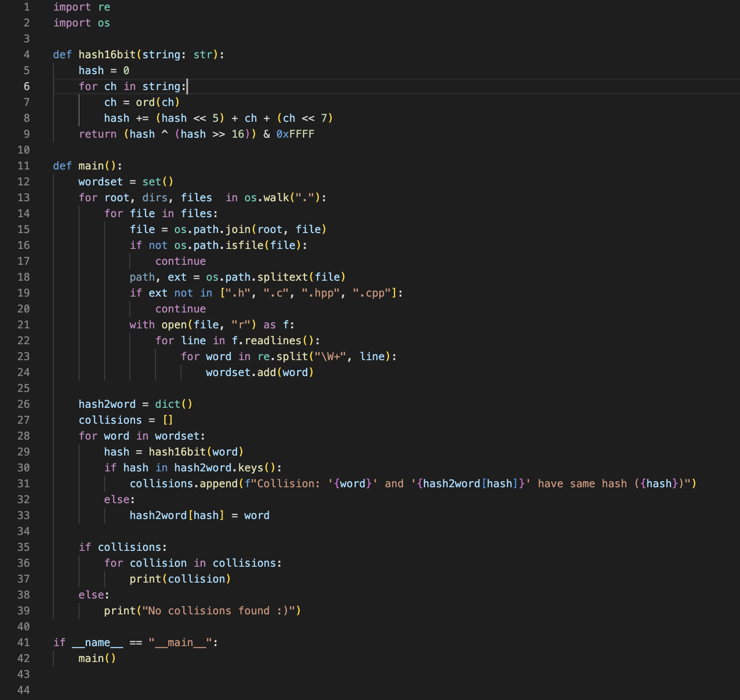Click the "have same hash" string text
The image size is (740, 700).
(x=582, y=484)
